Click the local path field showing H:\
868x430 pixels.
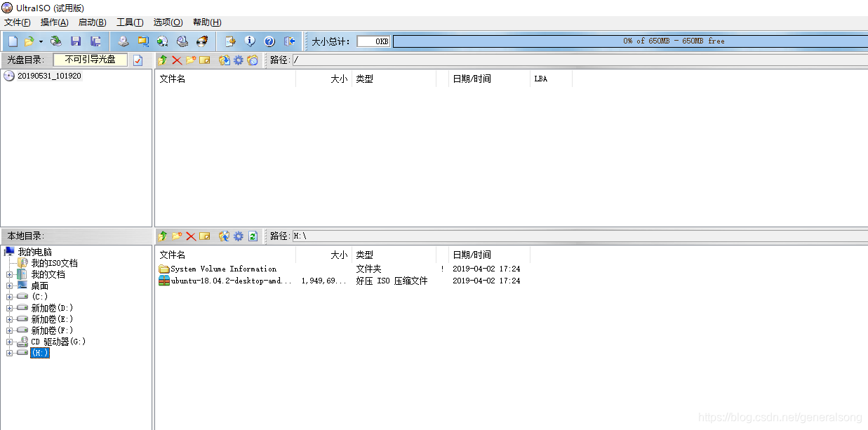click(580, 236)
